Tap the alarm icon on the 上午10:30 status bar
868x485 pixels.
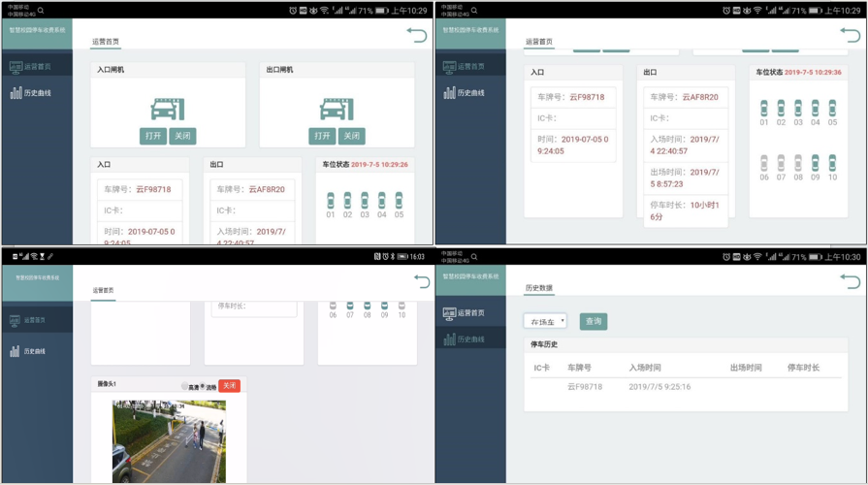[x=726, y=257]
